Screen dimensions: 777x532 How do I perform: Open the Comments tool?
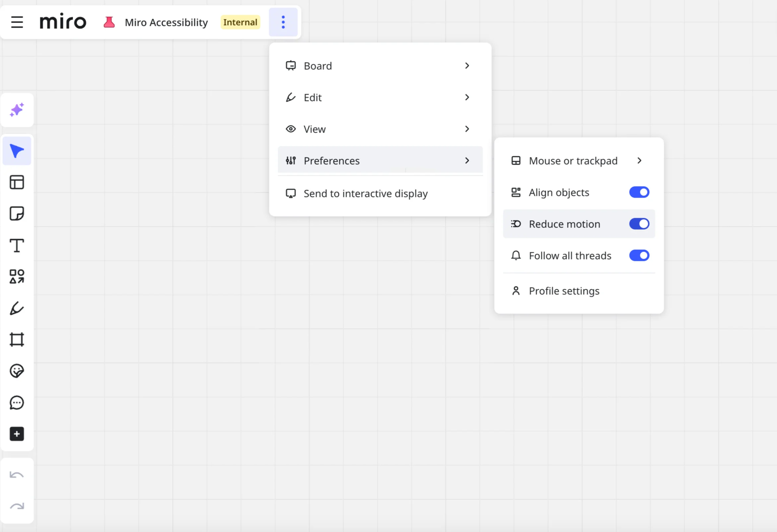pos(17,403)
